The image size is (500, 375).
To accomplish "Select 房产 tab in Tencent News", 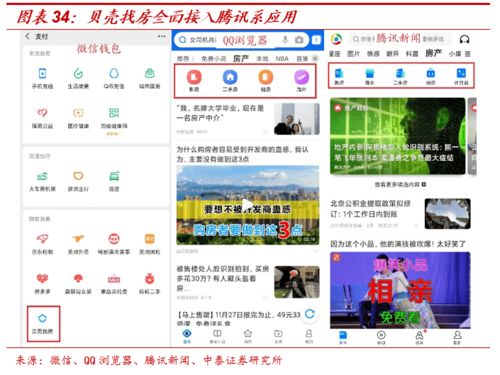I will tap(433, 53).
